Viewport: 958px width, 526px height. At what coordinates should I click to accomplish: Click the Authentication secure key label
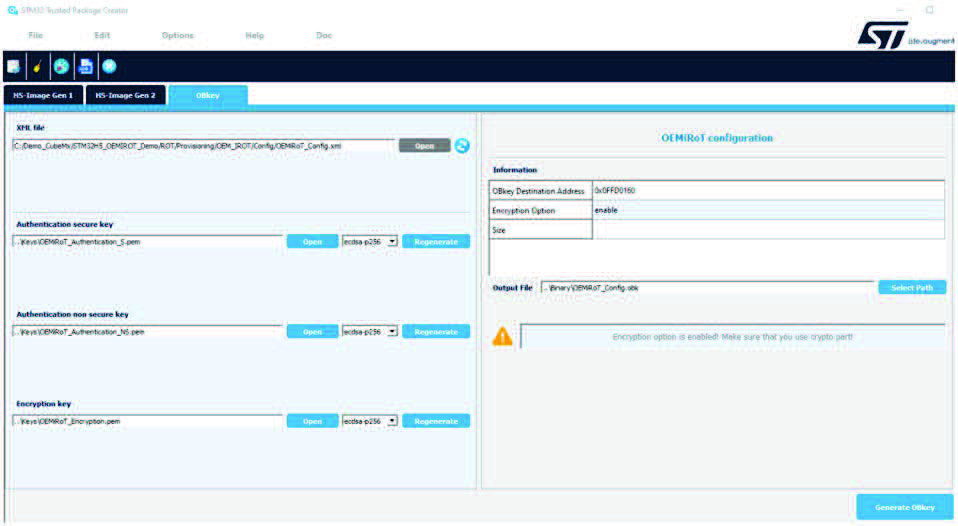65,224
